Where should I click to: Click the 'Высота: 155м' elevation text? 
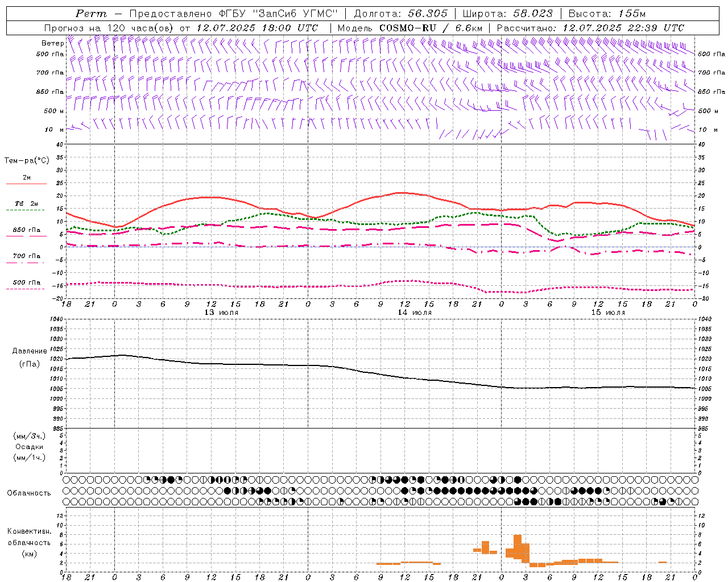coord(607,14)
